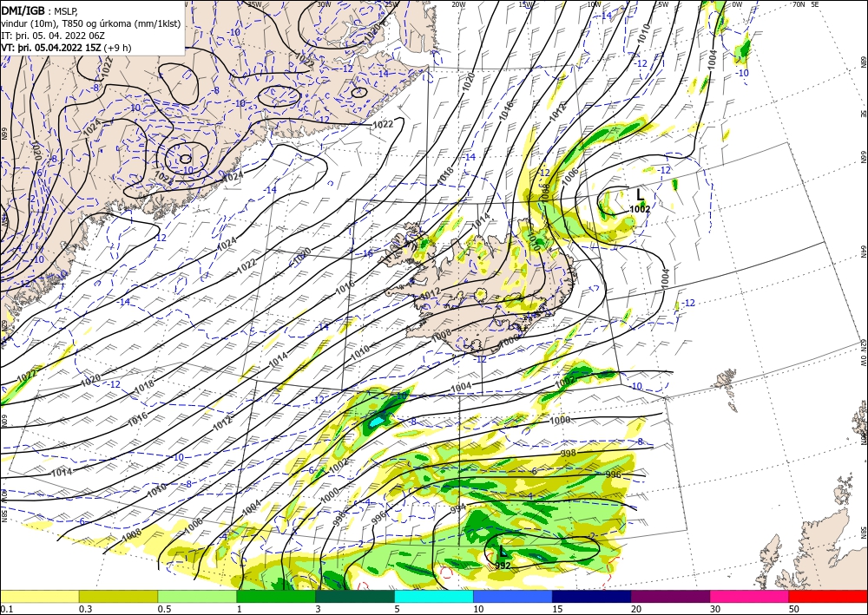Click the olive 0.3–0.5 legend color band
This screenshot has width=868, height=615.
point(118,596)
